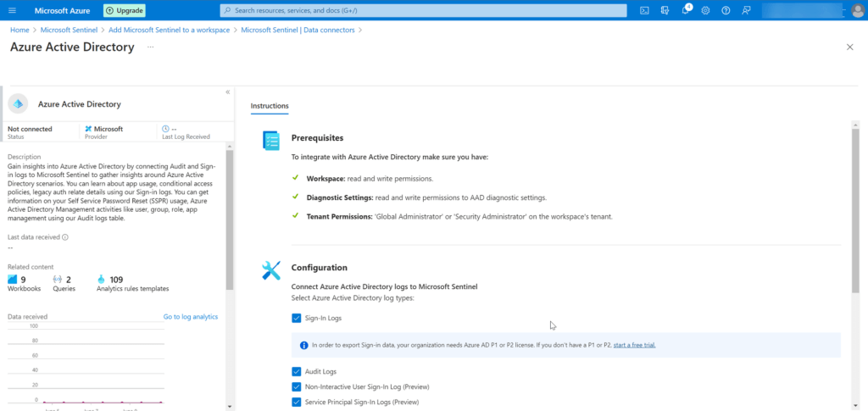Click the Microsoft Azure logo text
The width and height of the screenshot is (868, 411).
63,10
